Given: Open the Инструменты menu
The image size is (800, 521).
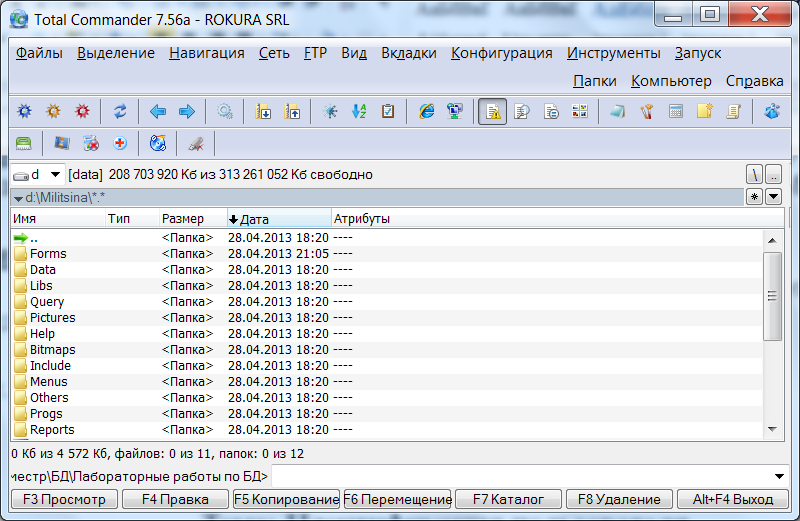Looking at the screenshot, I should 614,53.
